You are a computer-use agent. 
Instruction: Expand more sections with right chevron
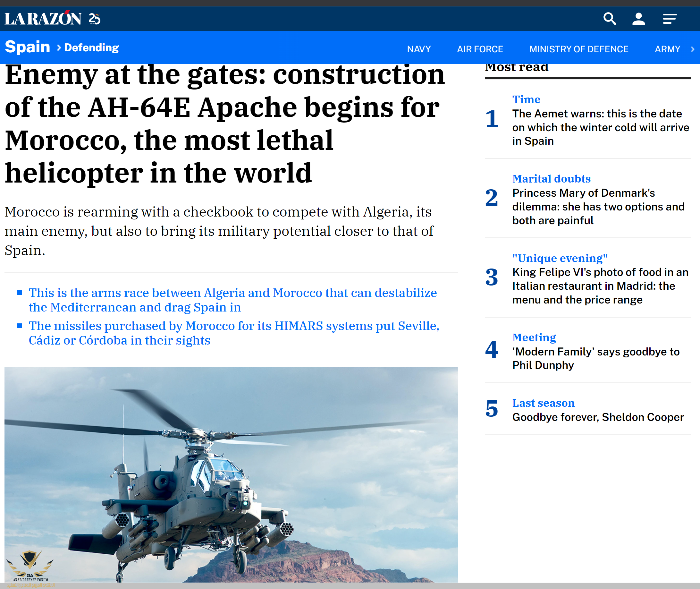coord(693,49)
